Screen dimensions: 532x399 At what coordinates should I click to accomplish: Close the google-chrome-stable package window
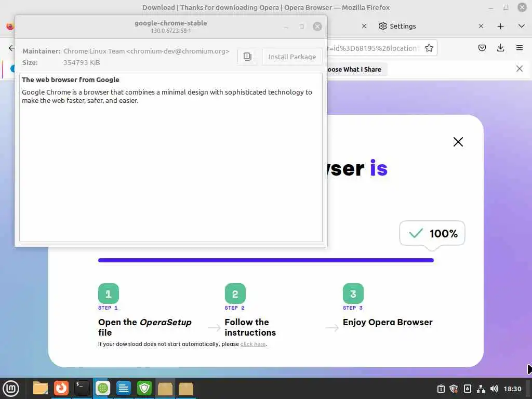pyautogui.click(x=317, y=26)
